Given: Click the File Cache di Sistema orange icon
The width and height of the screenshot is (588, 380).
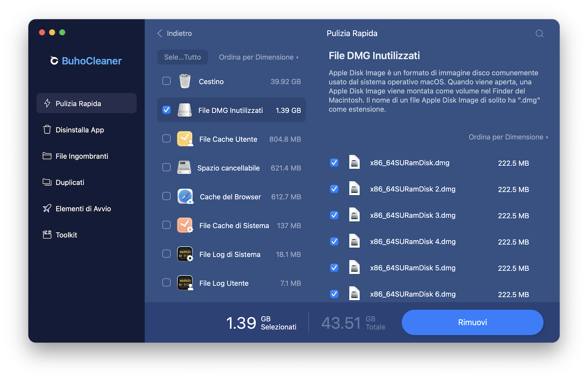Looking at the screenshot, I should point(185,225).
